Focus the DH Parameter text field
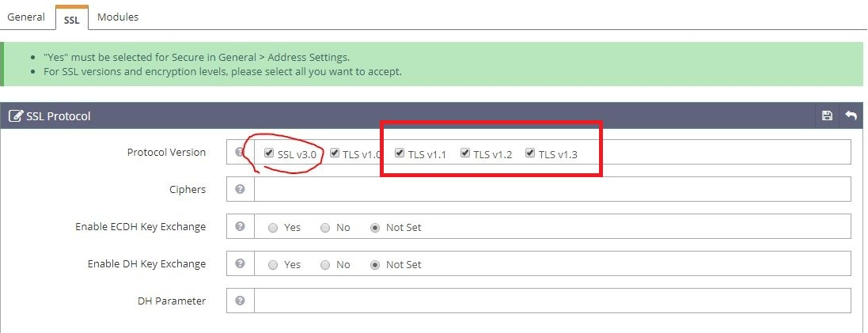This screenshot has width=868, height=333. pos(552,301)
